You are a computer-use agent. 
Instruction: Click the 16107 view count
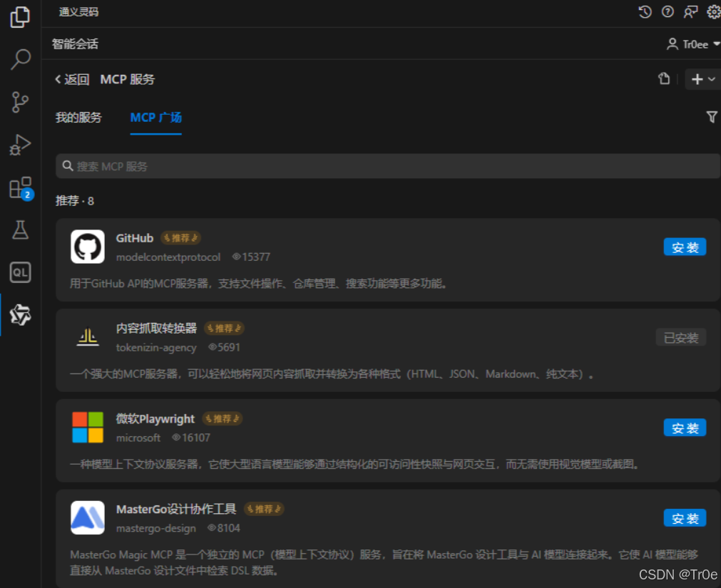191,438
